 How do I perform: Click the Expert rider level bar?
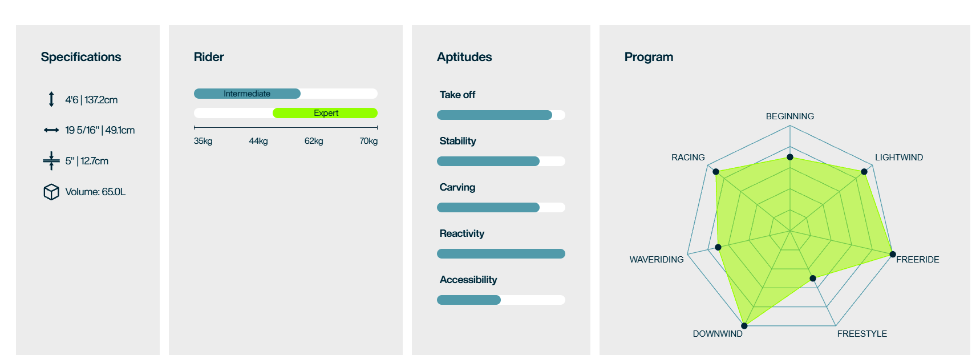click(x=325, y=113)
